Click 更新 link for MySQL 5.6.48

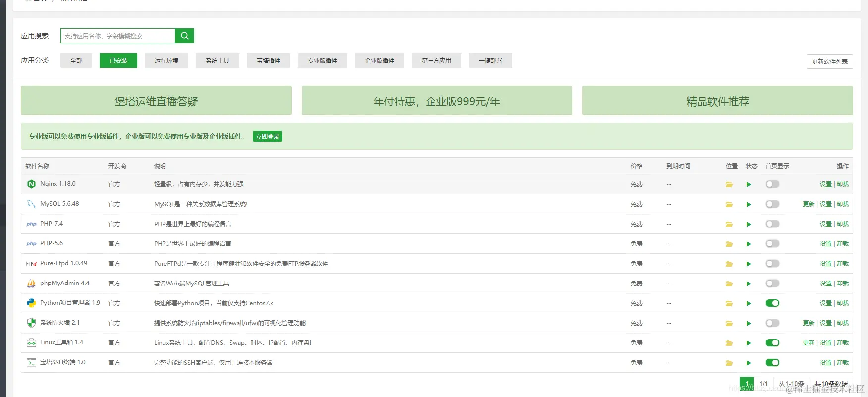(809, 204)
